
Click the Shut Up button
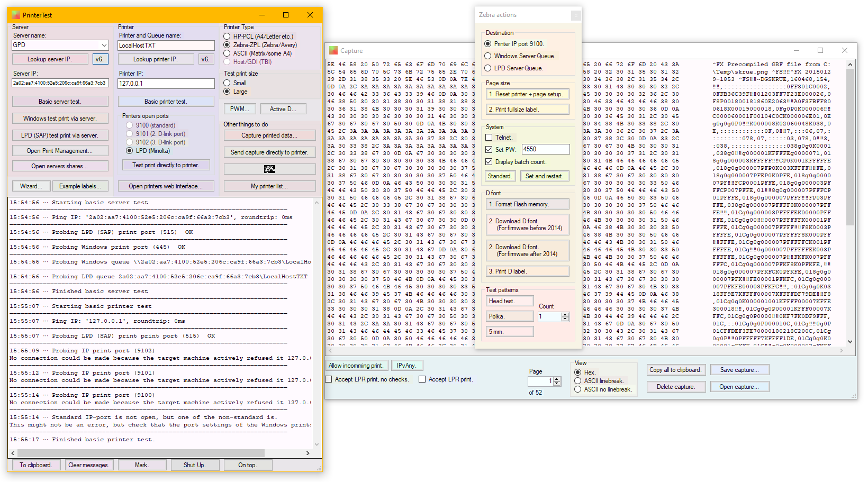(195, 465)
